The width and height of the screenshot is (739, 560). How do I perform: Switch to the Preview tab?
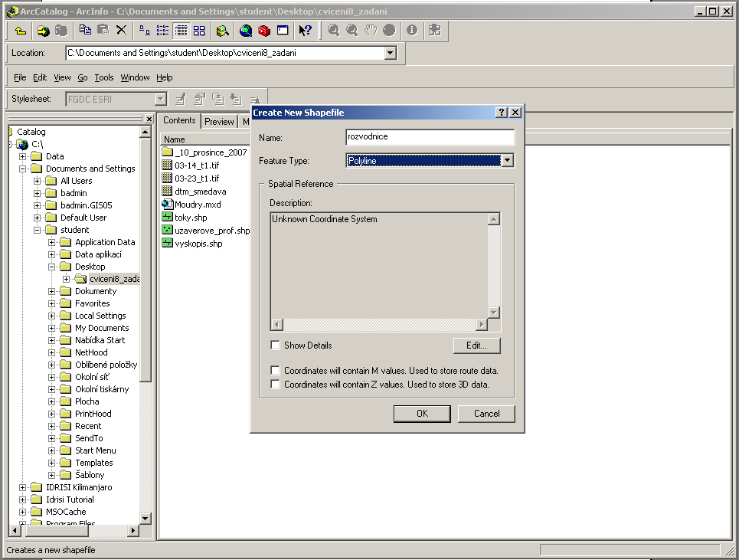click(x=219, y=122)
